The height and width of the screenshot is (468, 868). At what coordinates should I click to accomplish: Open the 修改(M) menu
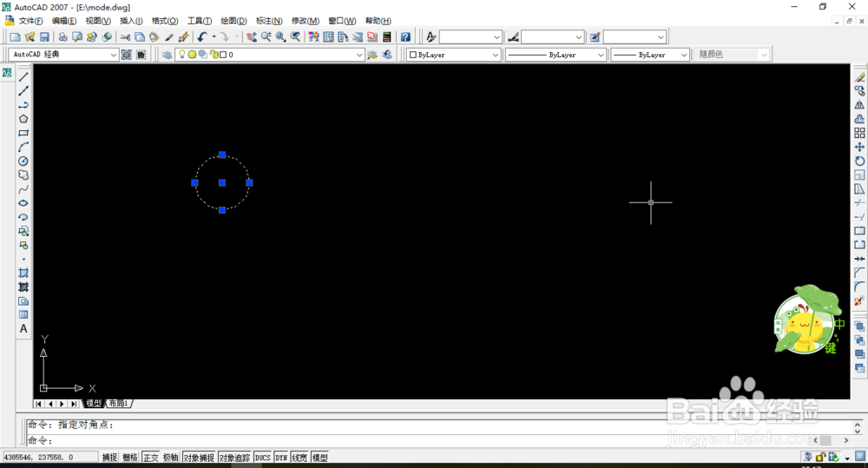[x=306, y=21]
